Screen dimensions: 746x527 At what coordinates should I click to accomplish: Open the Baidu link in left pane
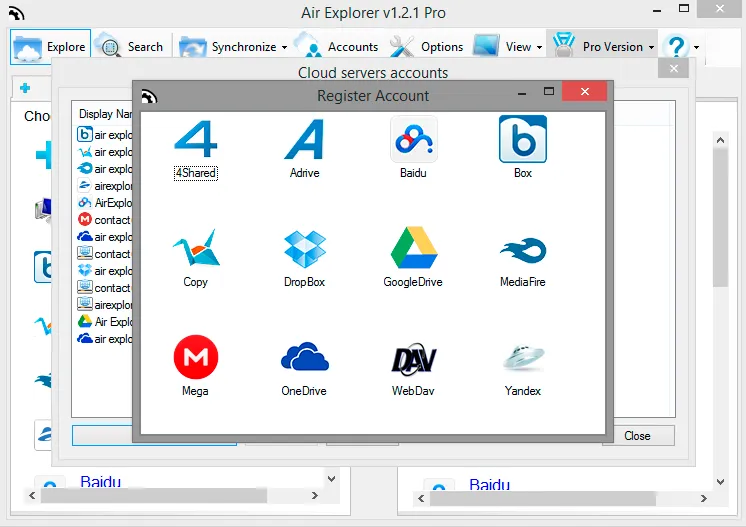click(100, 481)
